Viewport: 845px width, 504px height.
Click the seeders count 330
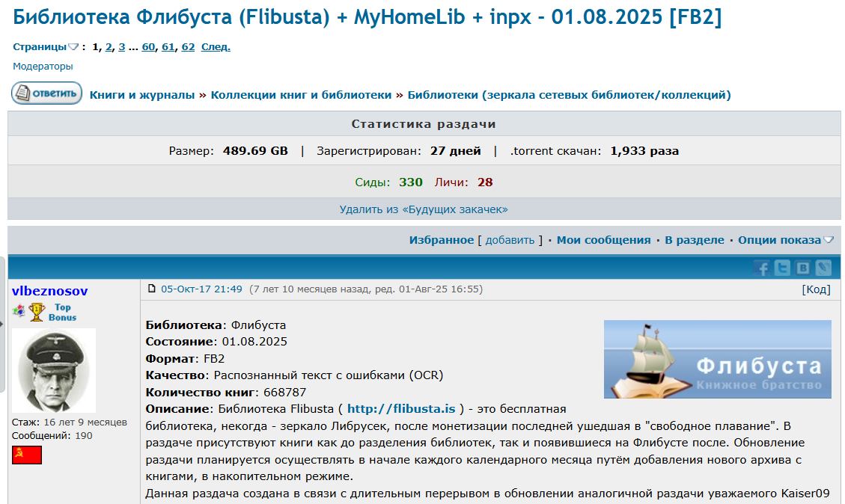coord(411,182)
